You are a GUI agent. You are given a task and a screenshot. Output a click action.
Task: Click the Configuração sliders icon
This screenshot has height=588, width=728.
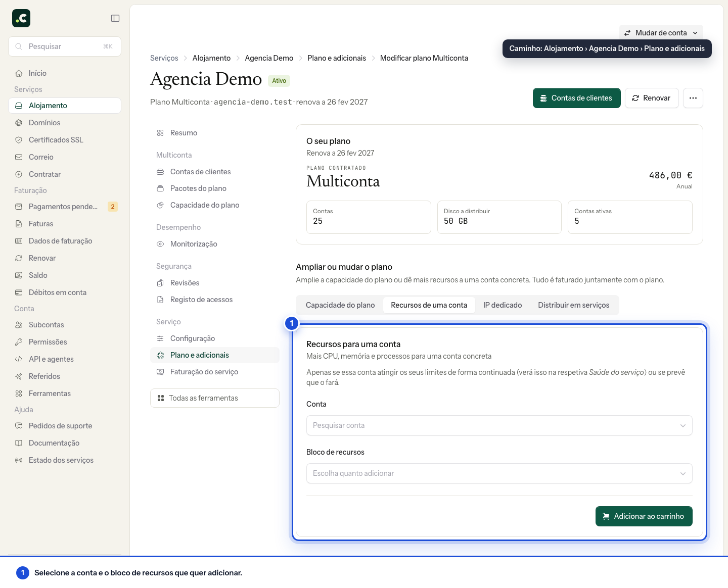160,338
